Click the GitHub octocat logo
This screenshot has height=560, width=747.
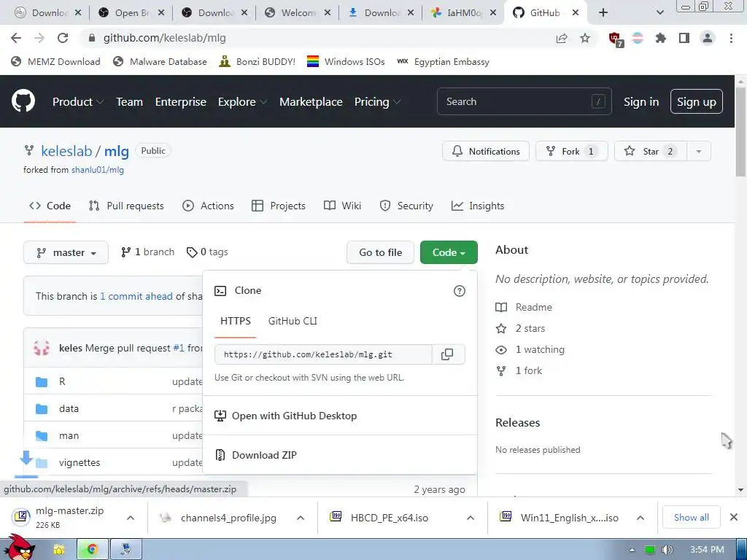click(23, 101)
